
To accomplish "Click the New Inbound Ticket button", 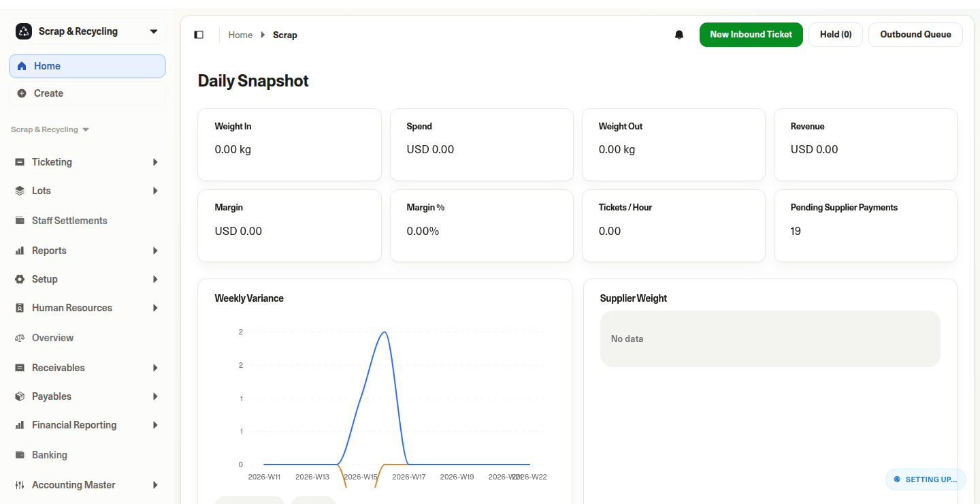I will [x=751, y=35].
